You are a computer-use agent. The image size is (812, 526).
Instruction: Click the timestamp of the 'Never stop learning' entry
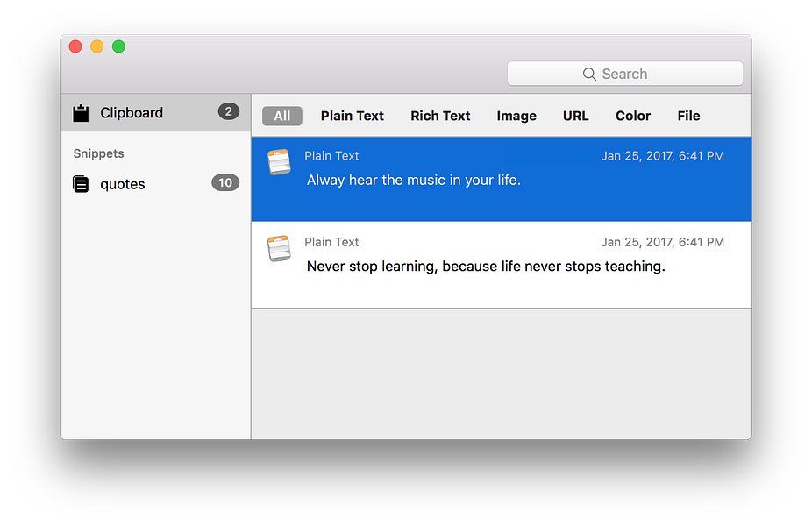tap(662, 242)
